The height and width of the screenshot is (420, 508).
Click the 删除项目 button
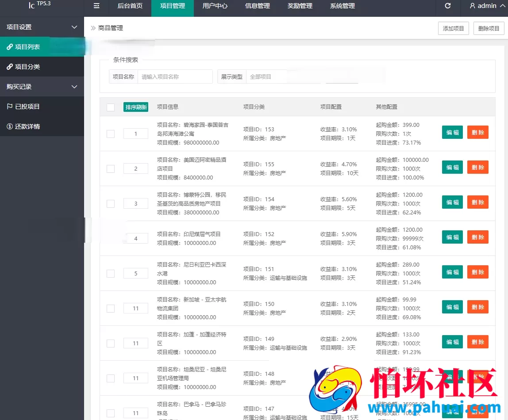pyautogui.click(x=489, y=28)
